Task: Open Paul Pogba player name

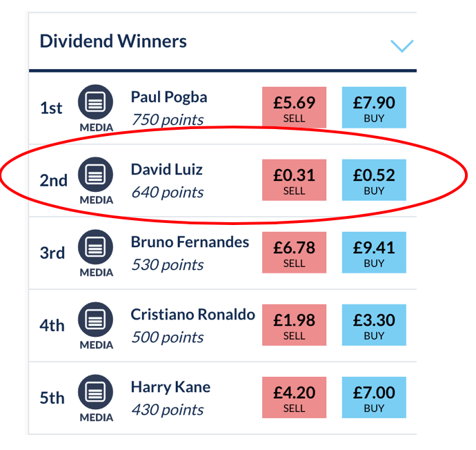Action: 168,97
